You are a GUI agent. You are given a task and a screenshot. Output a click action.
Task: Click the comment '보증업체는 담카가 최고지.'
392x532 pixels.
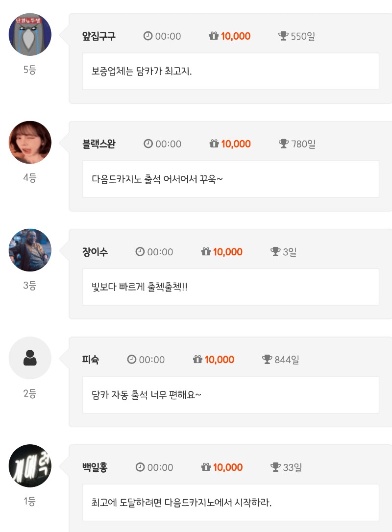point(142,72)
